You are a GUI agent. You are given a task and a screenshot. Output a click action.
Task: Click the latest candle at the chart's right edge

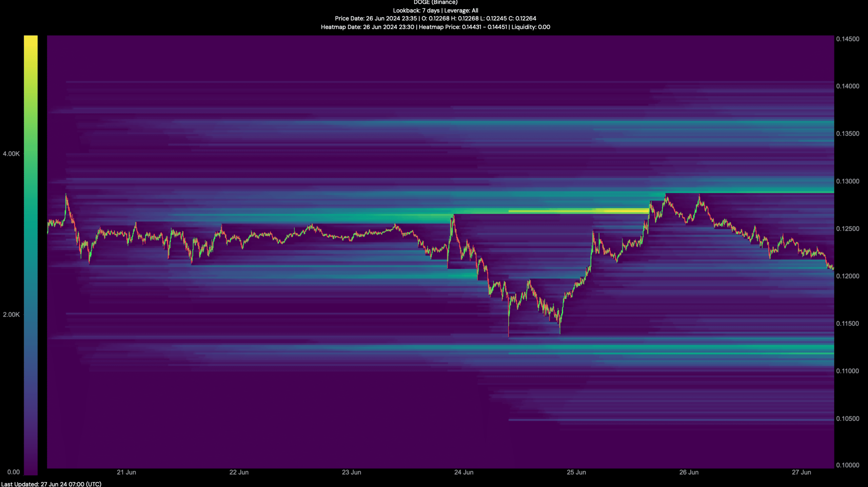point(833,268)
